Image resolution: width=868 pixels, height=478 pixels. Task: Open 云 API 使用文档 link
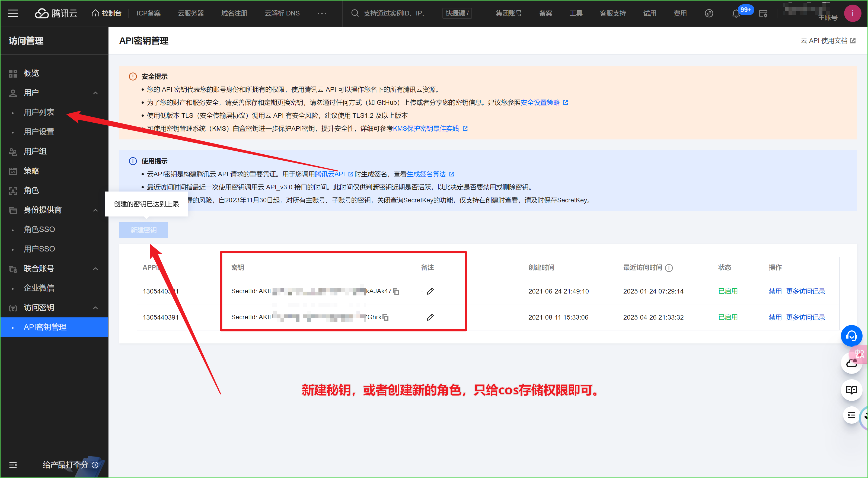click(x=828, y=41)
